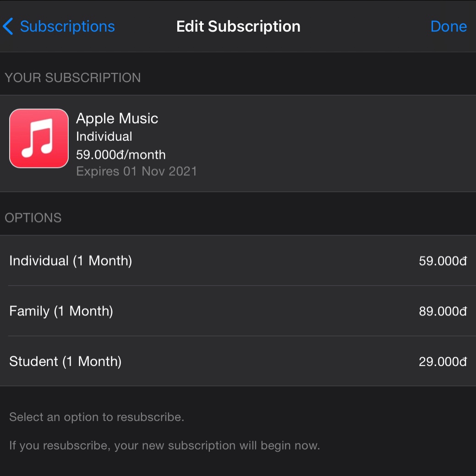This screenshot has height=476, width=476.
Task: Tap the current Individual plan label
Action: point(104,137)
